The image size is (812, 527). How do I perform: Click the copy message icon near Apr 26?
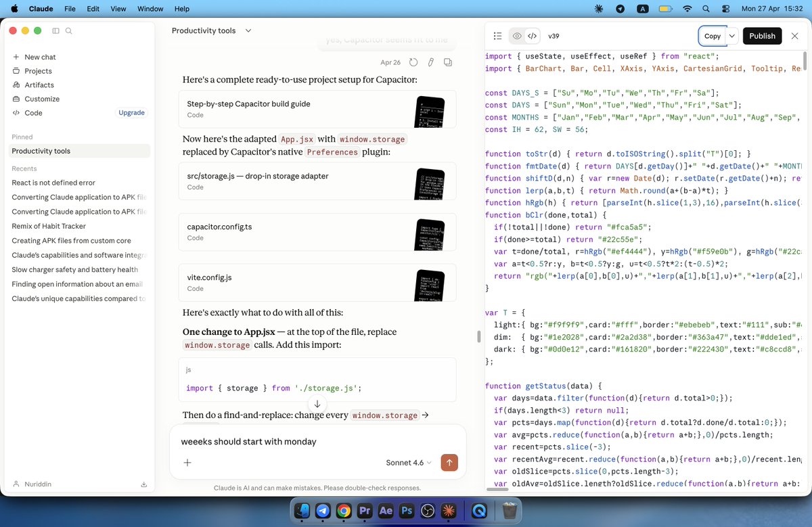click(448, 62)
